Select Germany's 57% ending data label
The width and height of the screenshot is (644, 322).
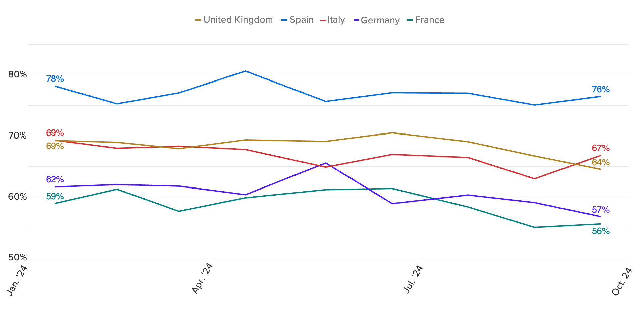click(x=601, y=210)
